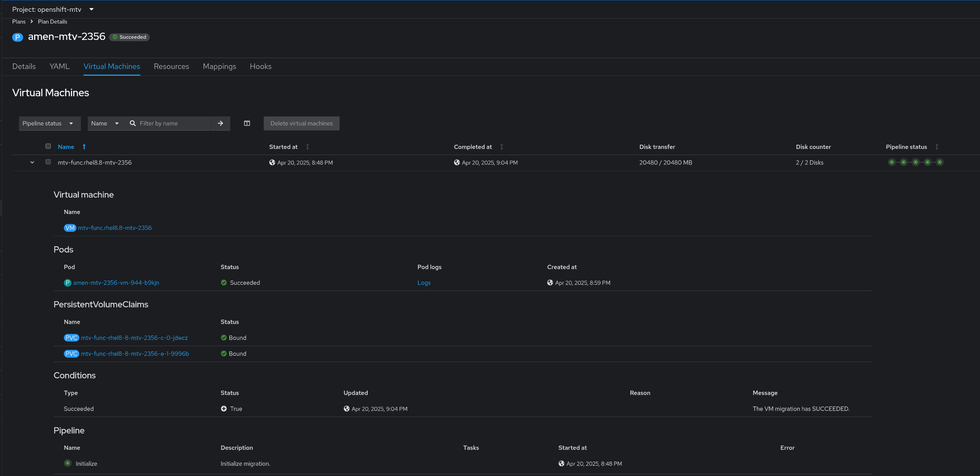Toggle the select all rows checkbox

48,146
